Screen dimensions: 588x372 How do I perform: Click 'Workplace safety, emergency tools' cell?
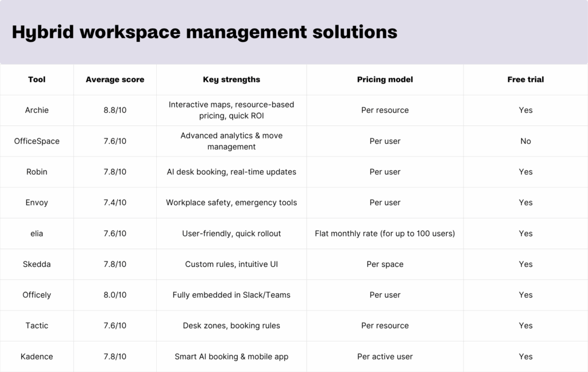(231, 203)
